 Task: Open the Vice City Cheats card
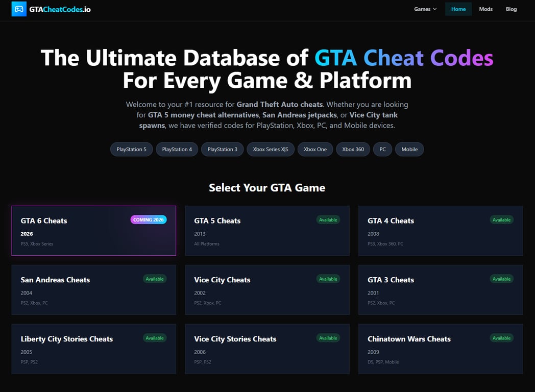pyautogui.click(x=267, y=290)
